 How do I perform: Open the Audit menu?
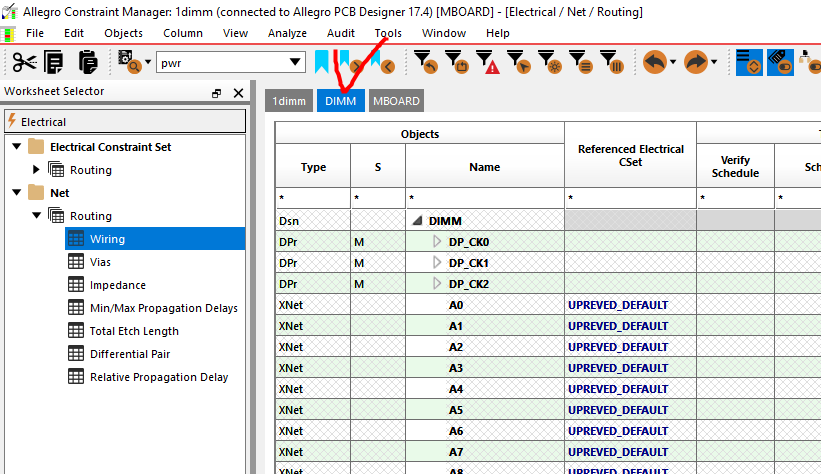[x=340, y=33]
